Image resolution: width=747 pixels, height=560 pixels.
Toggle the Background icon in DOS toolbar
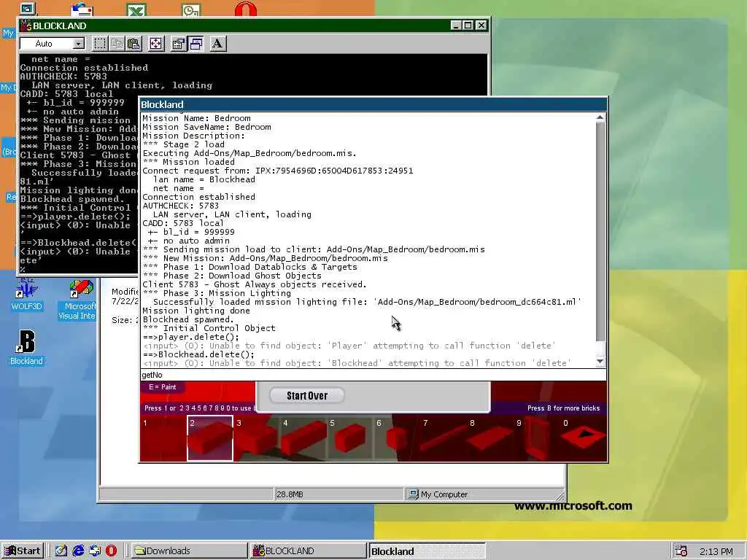click(196, 44)
